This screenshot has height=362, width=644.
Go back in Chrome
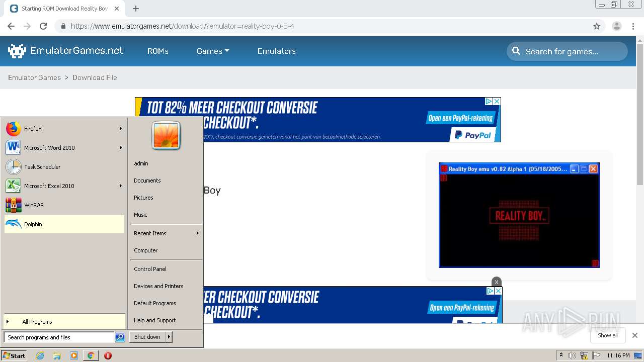pos(11,26)
